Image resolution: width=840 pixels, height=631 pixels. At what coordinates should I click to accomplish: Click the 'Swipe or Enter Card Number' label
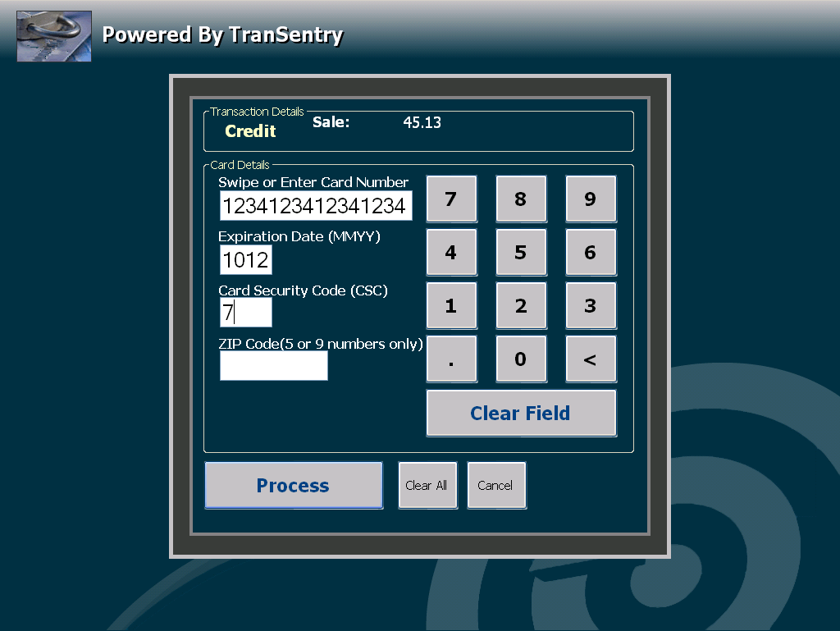[313, 183]
